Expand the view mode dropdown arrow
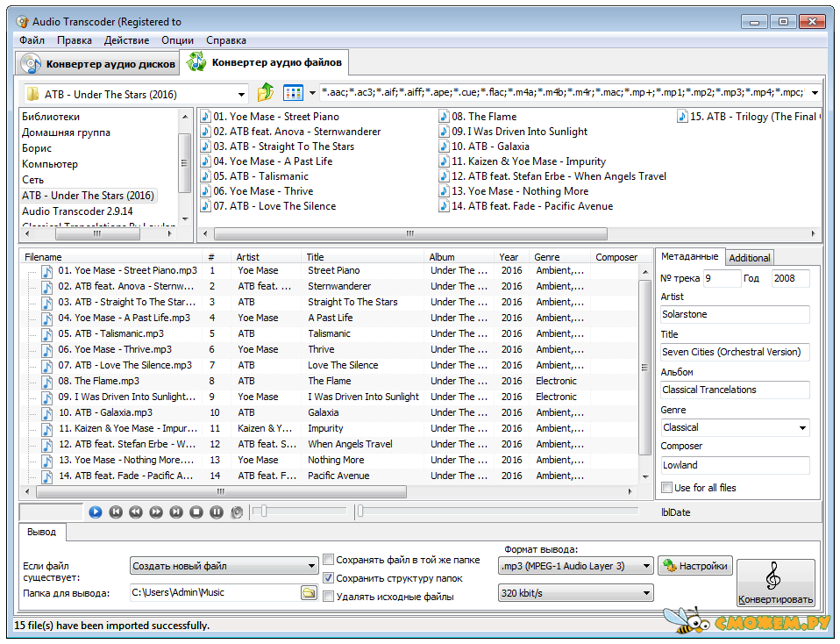This screenshot has height=644, width=840. click(x=312, y=93)
